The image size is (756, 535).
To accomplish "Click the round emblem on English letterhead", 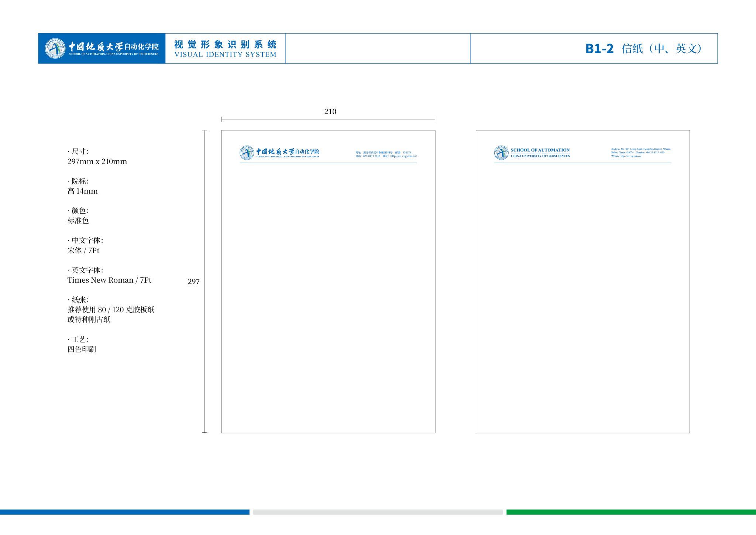I will click(501, 153).
